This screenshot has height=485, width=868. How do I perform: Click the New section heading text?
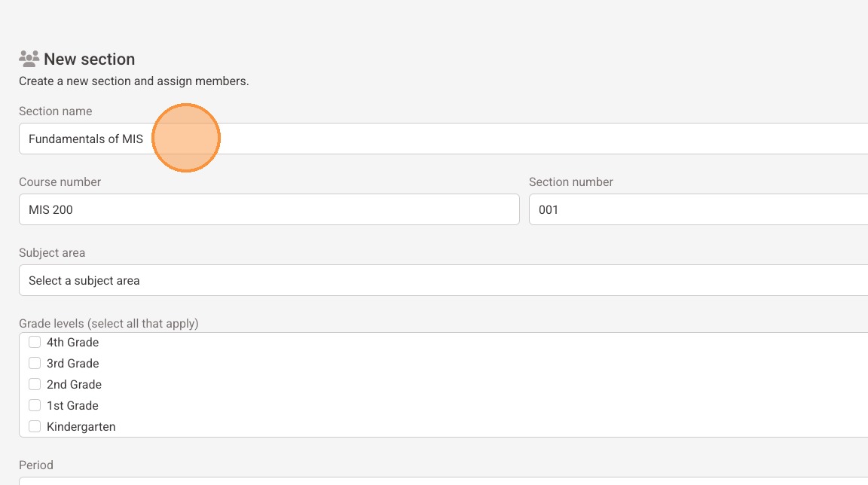(x=89, y=59)
